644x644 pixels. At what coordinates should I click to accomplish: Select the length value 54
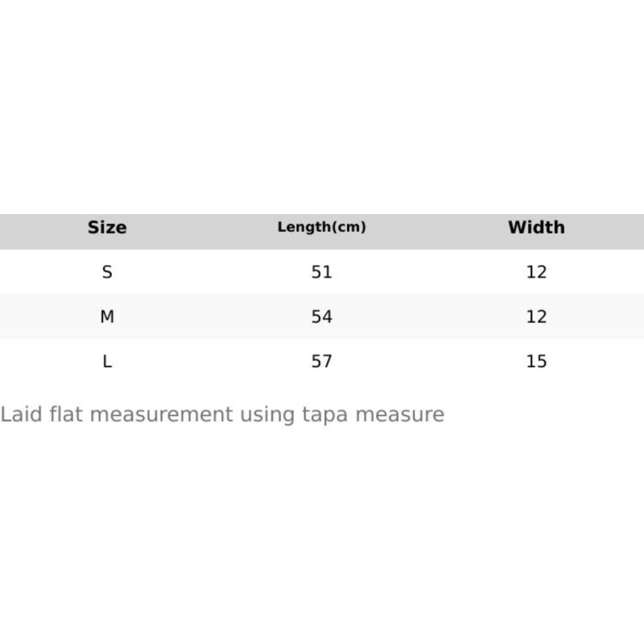click(321, 316)
